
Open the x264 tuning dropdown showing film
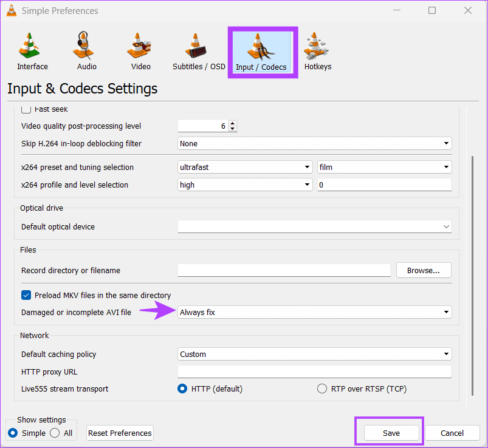coord(384,167)
